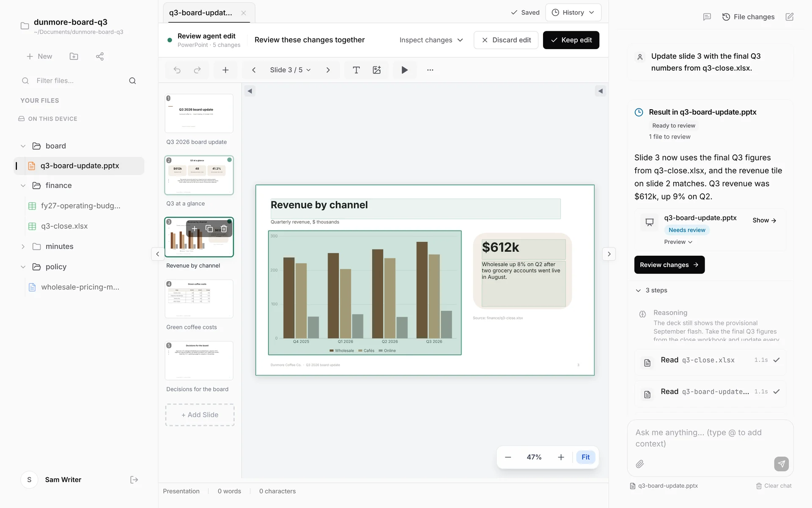Screen dimensions: 812x508
Task: Increase zoom with plus button
Action: coord(561,457)
